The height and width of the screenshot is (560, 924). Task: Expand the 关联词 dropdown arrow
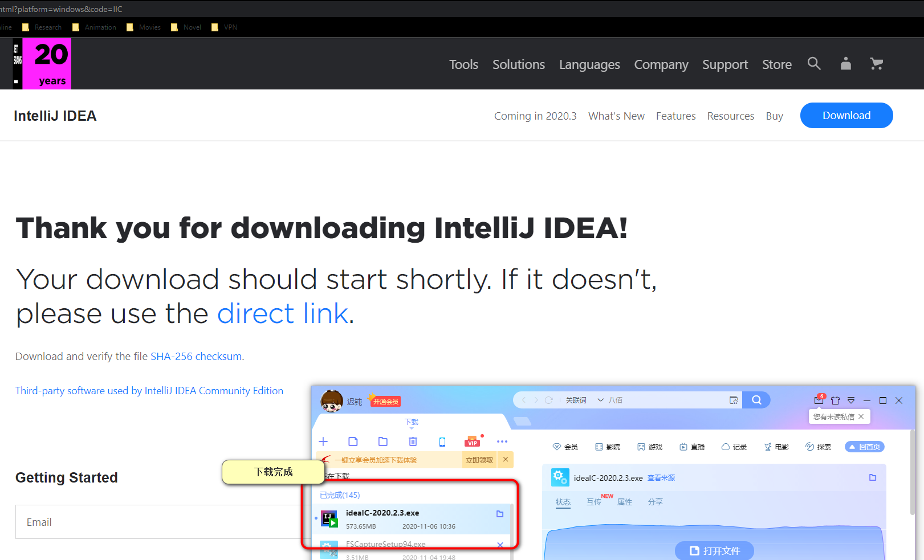tap(600, 400)
